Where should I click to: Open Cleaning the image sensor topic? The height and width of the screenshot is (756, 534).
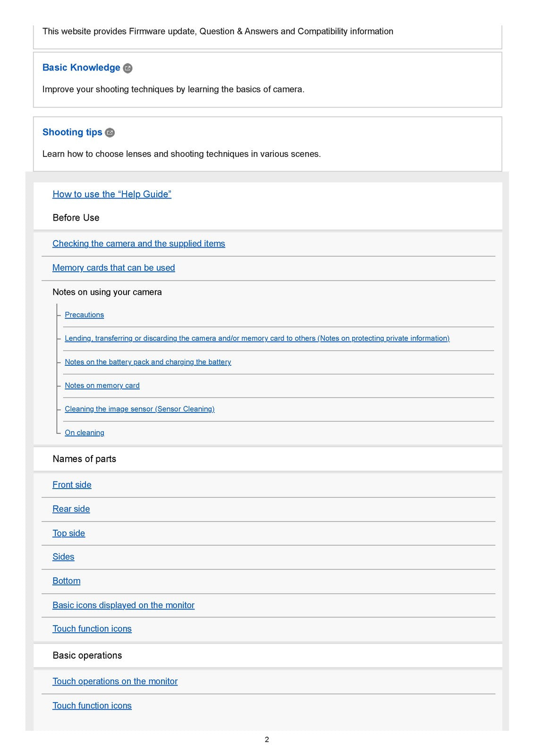tap(140, 409)
